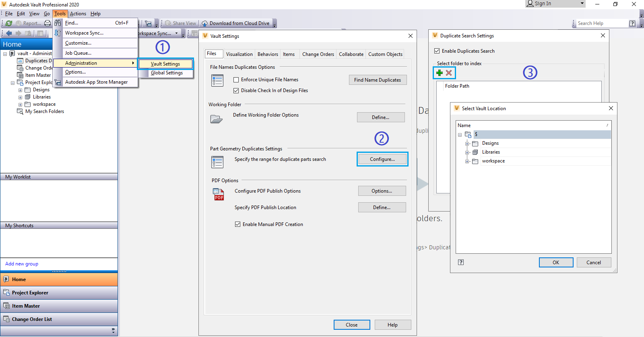Click the Working Folder open-folder icon

click(x=217, y=119)
